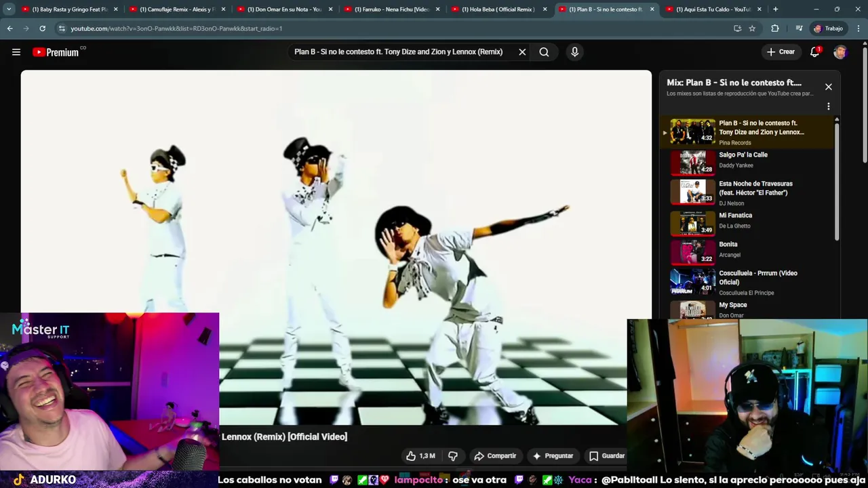Click the Mix: Plan B playlist title
This screenshot has height=488, width=868.
click(734, 83)
